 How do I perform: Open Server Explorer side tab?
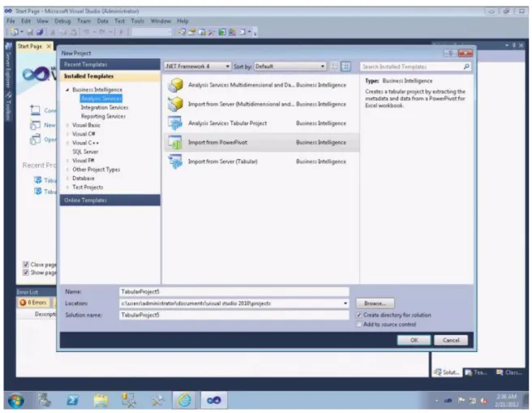8,67
